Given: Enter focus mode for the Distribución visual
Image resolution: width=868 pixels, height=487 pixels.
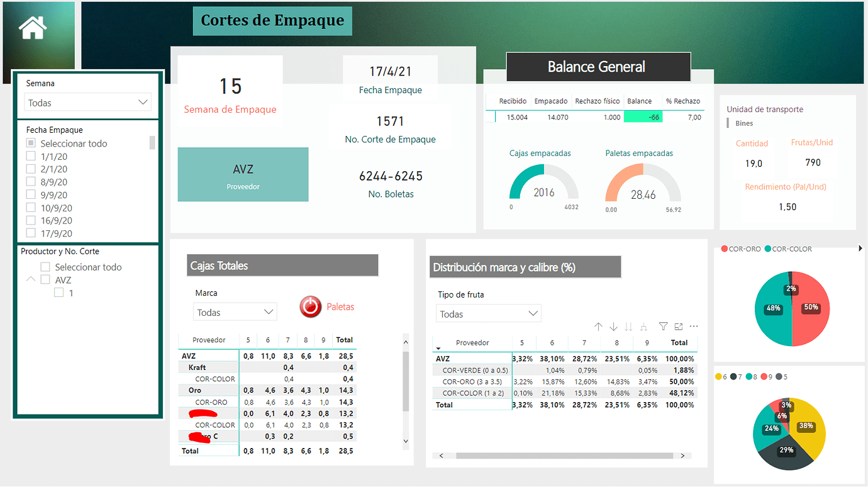Looking at the screenshot, I should 679,327.
